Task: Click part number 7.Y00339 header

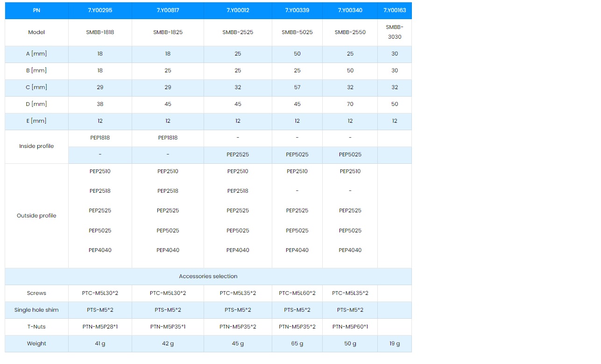Action: 297,10
